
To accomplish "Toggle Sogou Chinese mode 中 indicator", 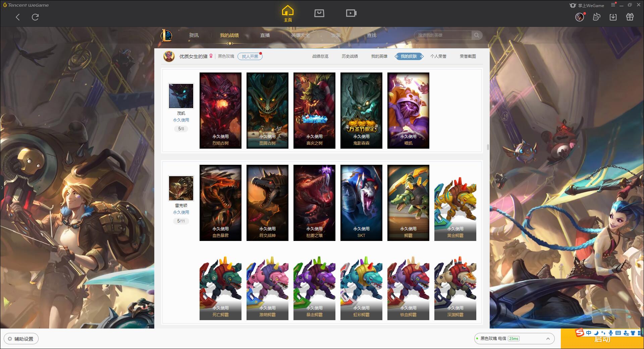I will click(589, 333).
